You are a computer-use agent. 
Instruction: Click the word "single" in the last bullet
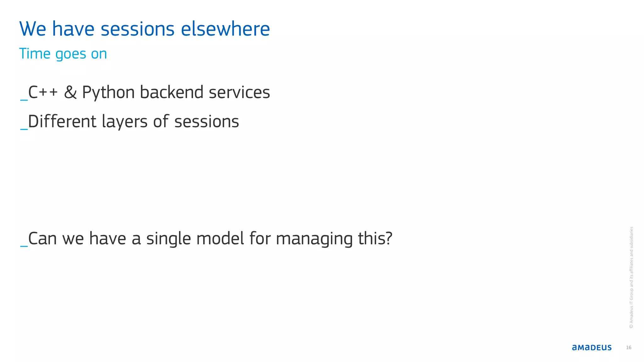[x=169, y=239]
